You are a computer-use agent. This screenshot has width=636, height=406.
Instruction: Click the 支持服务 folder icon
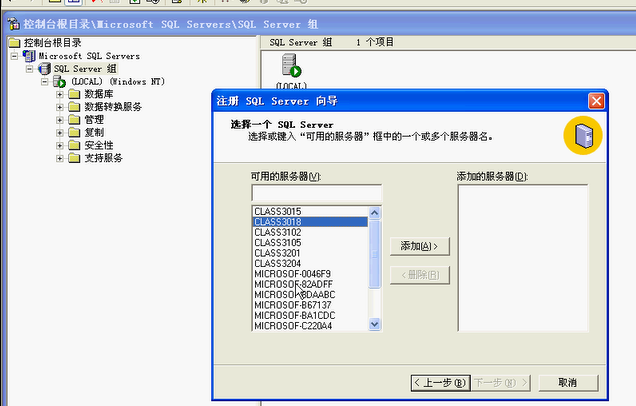tap(74, 158)
